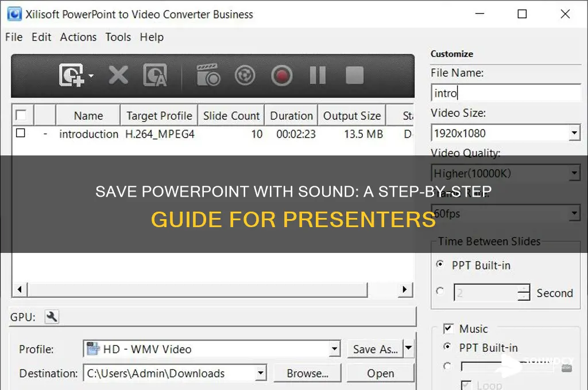588x390 pixels.
Task: Sort by Slide Count column header
Action: [x=231, y=115]
